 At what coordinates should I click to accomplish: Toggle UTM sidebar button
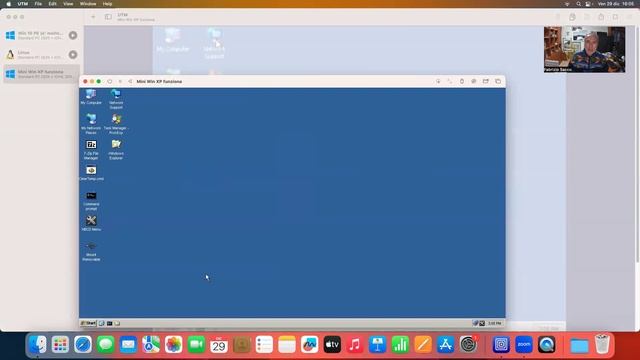click(x=108, y=17)
